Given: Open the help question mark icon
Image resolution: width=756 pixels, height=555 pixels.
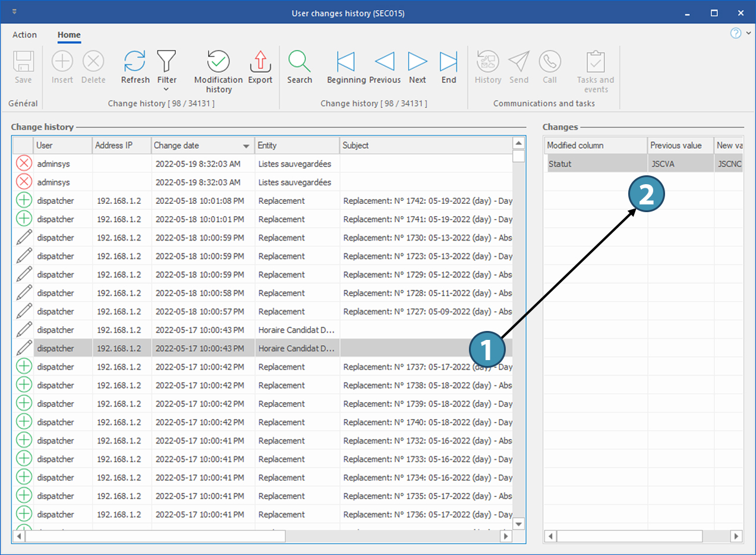Looking at the screenshot, I should point(736,33).
